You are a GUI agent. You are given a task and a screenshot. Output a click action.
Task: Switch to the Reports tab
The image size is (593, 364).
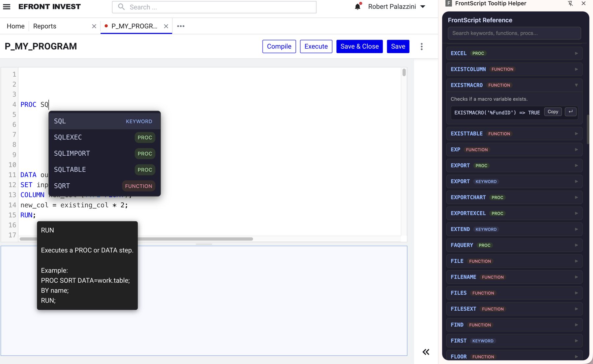point(45,26)
